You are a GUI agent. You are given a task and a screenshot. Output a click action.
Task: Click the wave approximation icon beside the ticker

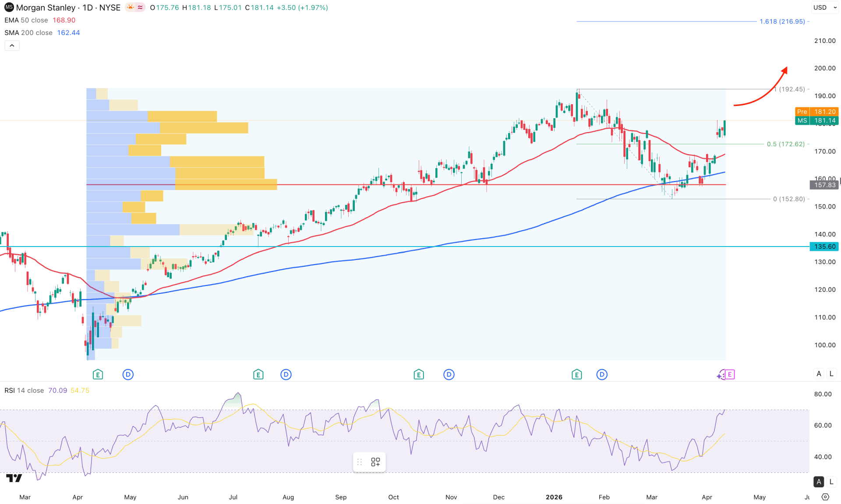pos(139,7)
